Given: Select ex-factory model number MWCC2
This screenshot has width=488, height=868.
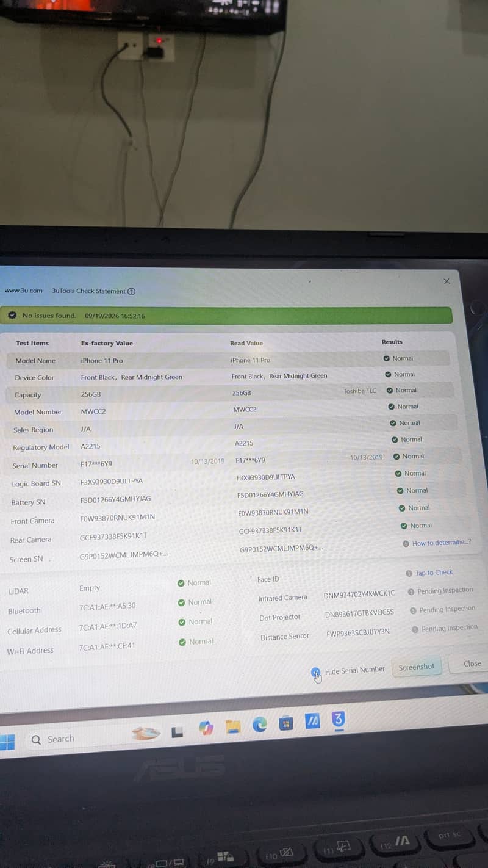Looking at the screenshot, I should (93, 411).
